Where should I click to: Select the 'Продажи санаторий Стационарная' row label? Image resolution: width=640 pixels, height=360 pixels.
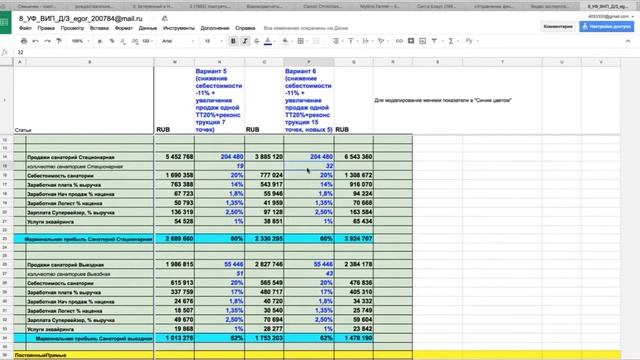[90, 157]
